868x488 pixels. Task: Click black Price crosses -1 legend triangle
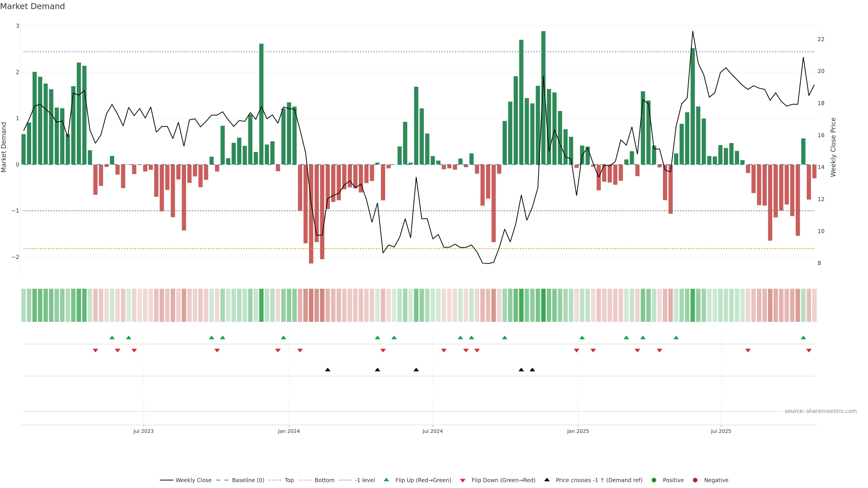click(547, 480)
